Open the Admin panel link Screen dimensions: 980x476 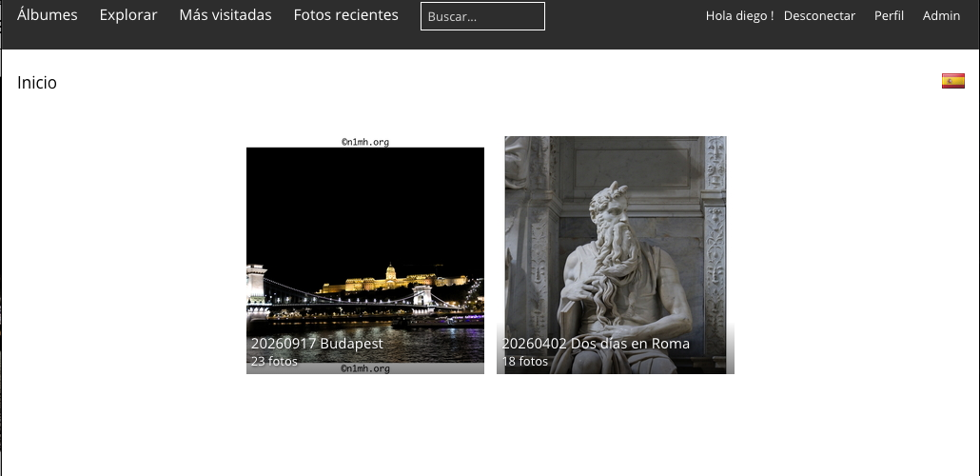(x=941, y=16)
